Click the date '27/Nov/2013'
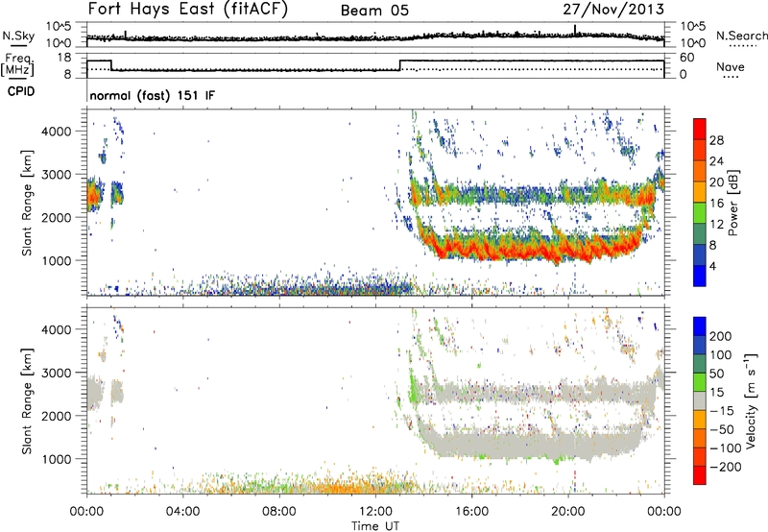This screenshot has height=532, width=768. click(x=613, y=9)
